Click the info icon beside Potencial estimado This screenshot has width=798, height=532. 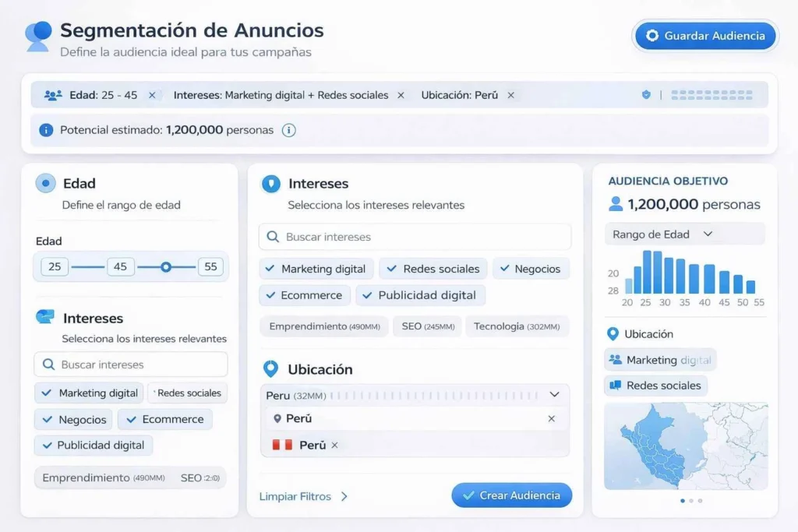coord(288,130)
